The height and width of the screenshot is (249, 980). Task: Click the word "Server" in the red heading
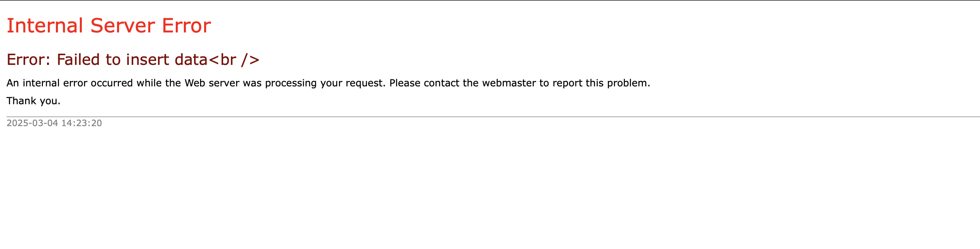pyautogui.click(x=122, y=26)
